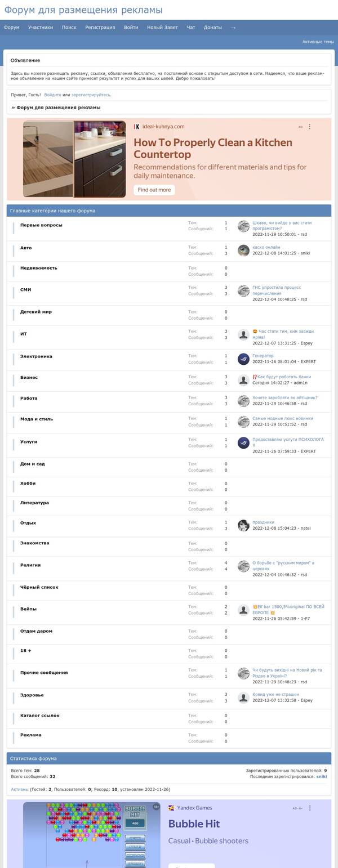Click the user avatar in Вейпы row
Viewport: 338px width, 868px height.
click(243, 610)
